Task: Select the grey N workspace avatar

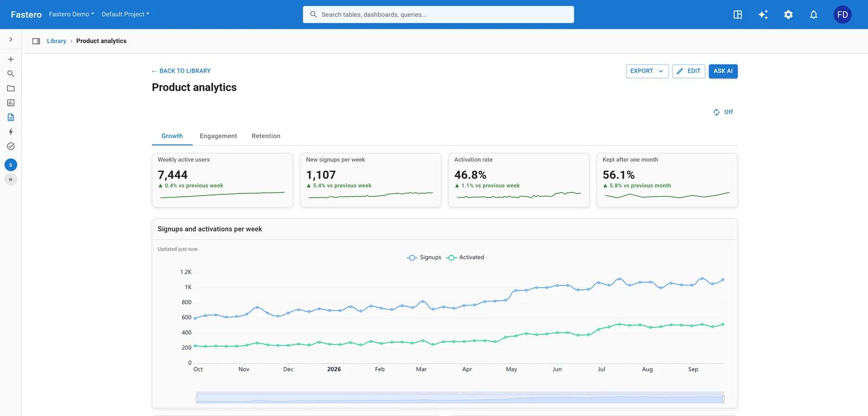Action: tap(10, 180)
